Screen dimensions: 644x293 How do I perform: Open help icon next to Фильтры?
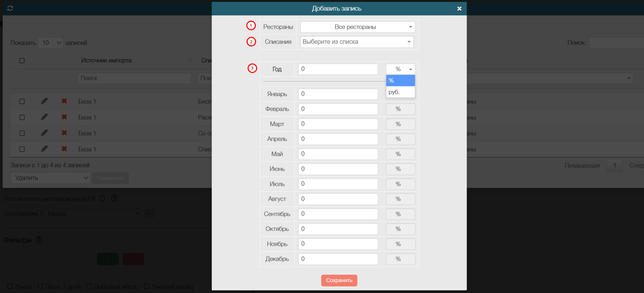39,240
